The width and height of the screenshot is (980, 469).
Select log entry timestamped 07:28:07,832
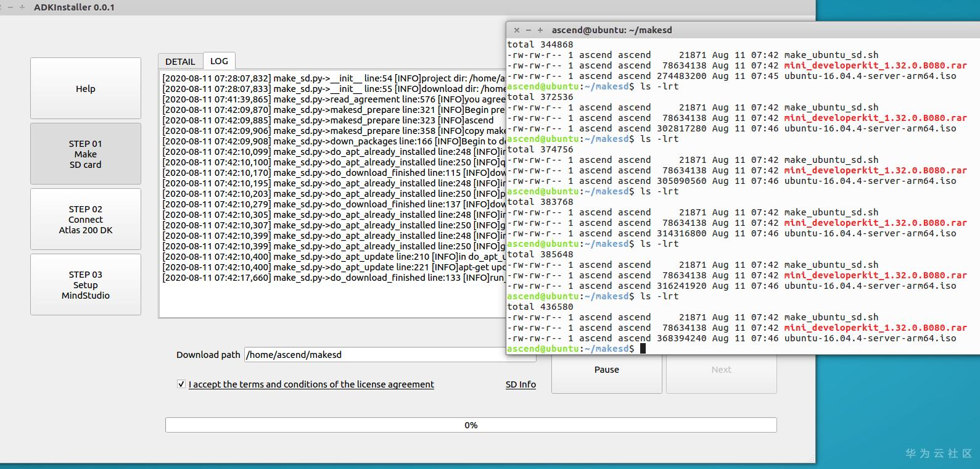[x=334, y=78]
